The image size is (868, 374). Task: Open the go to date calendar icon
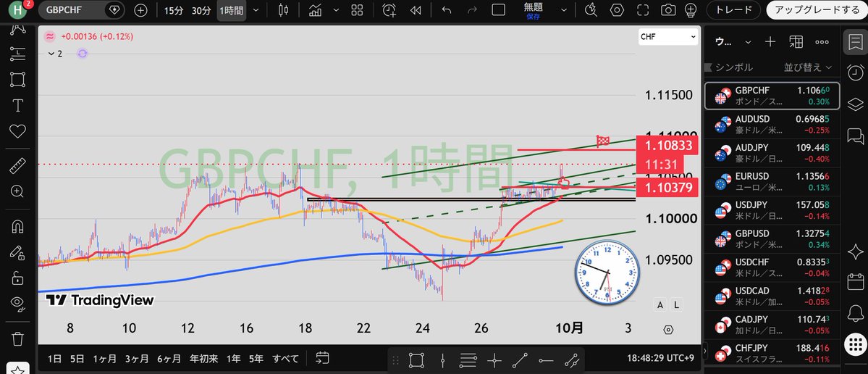pos(323,358)
